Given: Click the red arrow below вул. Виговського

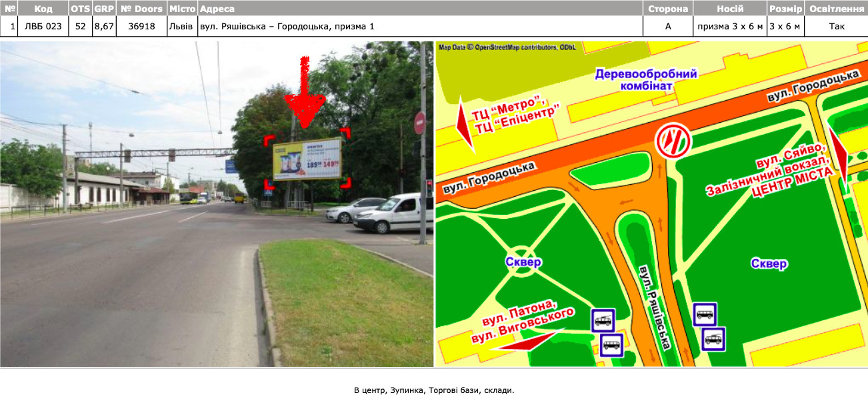Looking at the screenshot, I should click(527, 341).
